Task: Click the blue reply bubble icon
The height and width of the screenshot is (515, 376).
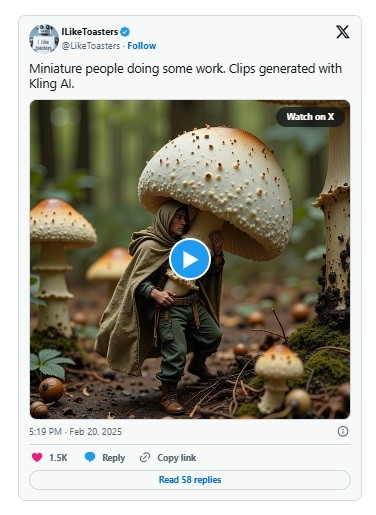Action: (90, 457)
